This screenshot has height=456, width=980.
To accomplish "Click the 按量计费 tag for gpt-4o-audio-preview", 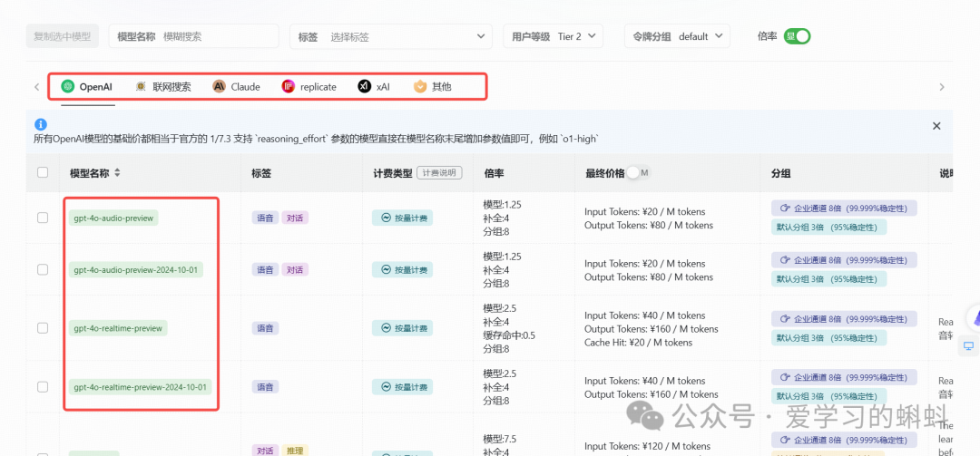I will (403, 218).
